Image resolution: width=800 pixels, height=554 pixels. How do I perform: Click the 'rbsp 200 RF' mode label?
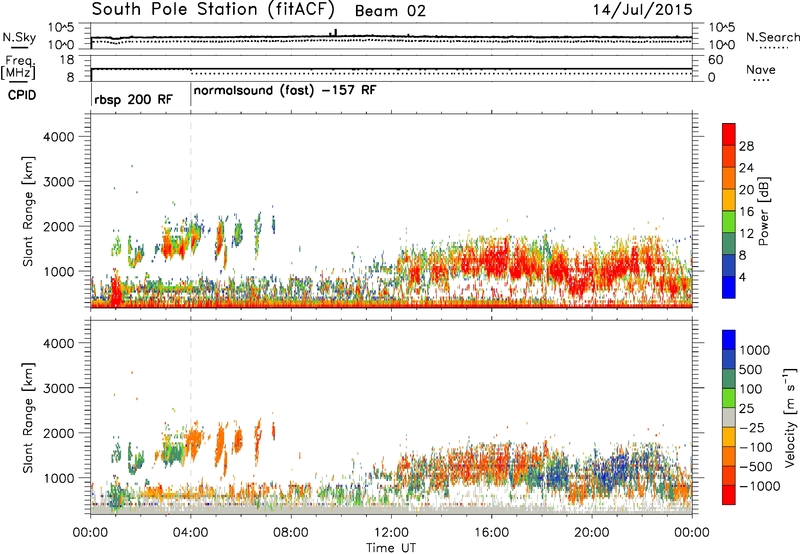point(133,99)
